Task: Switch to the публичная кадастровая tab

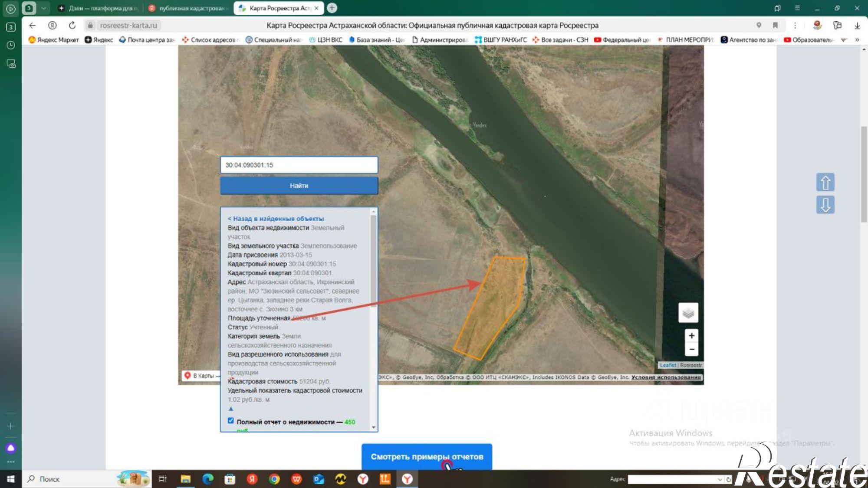Action: (187, 8)
